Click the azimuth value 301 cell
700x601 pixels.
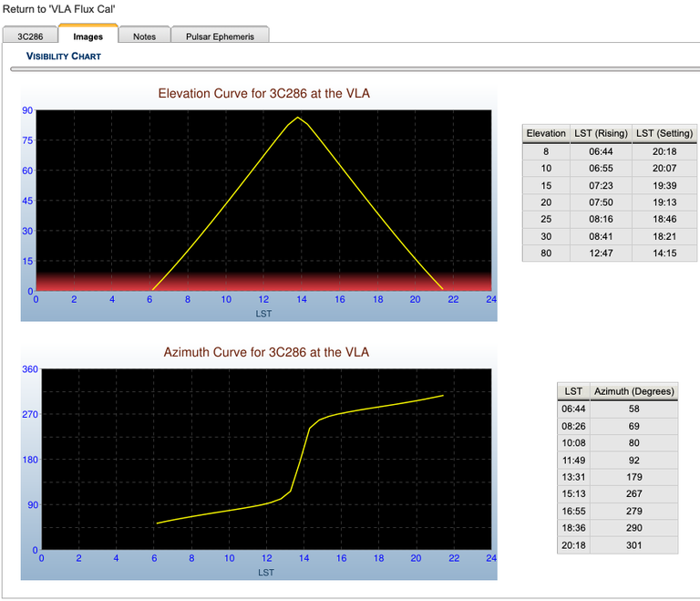pos(633,545)
